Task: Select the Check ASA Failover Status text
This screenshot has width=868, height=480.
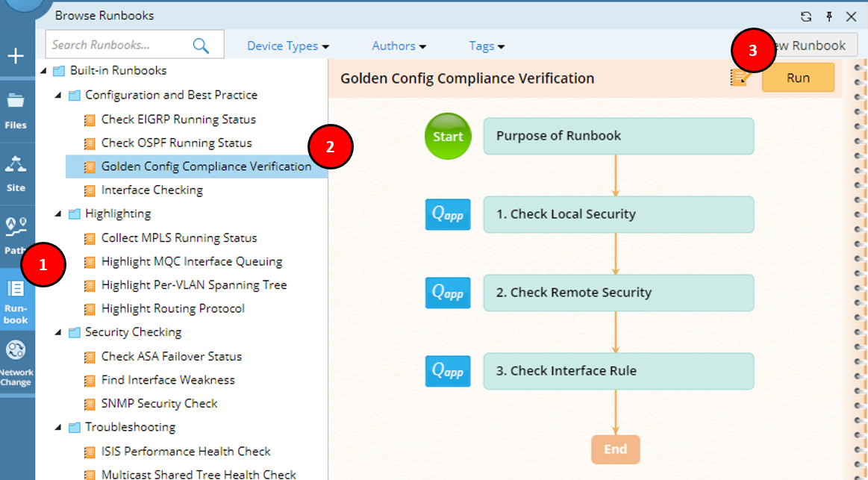Action: click(172, 357)
